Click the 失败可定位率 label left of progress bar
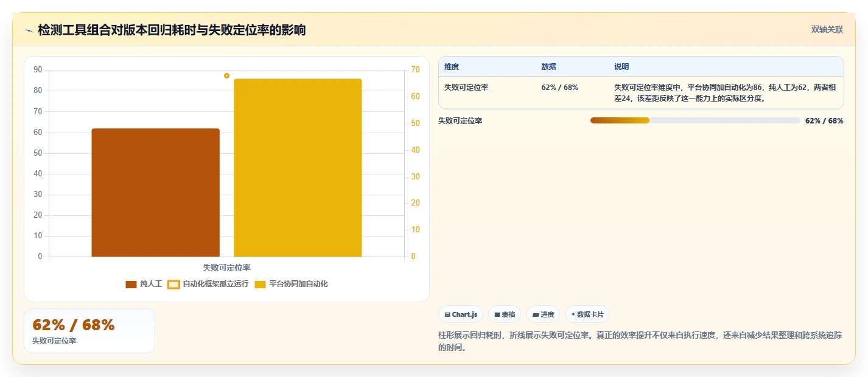868x377 pixels. pyautogui.click(x=460, y=121)
